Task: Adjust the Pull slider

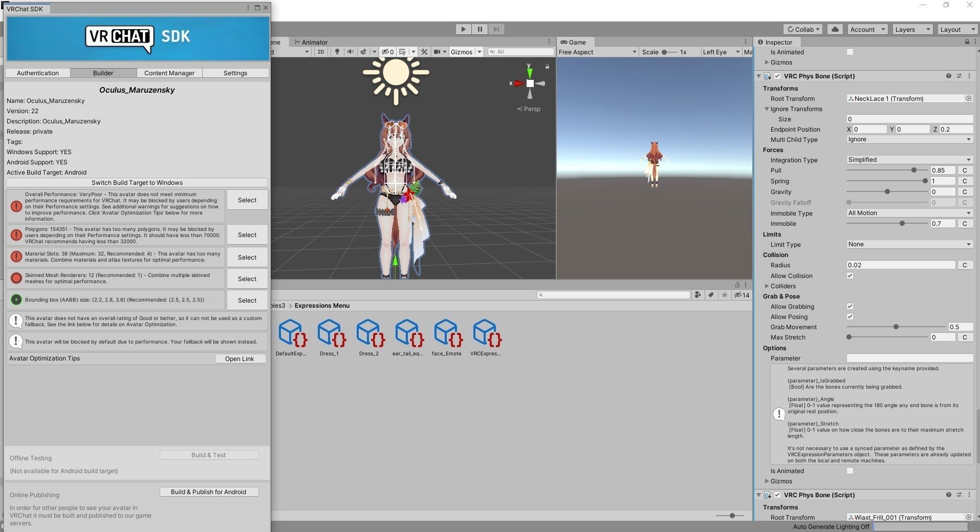Action: [913, 170]
